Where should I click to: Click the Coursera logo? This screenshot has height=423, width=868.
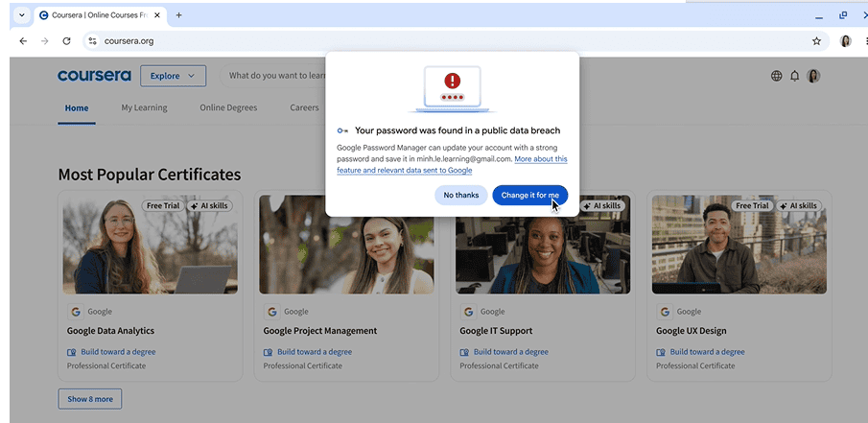coord(94,76)
